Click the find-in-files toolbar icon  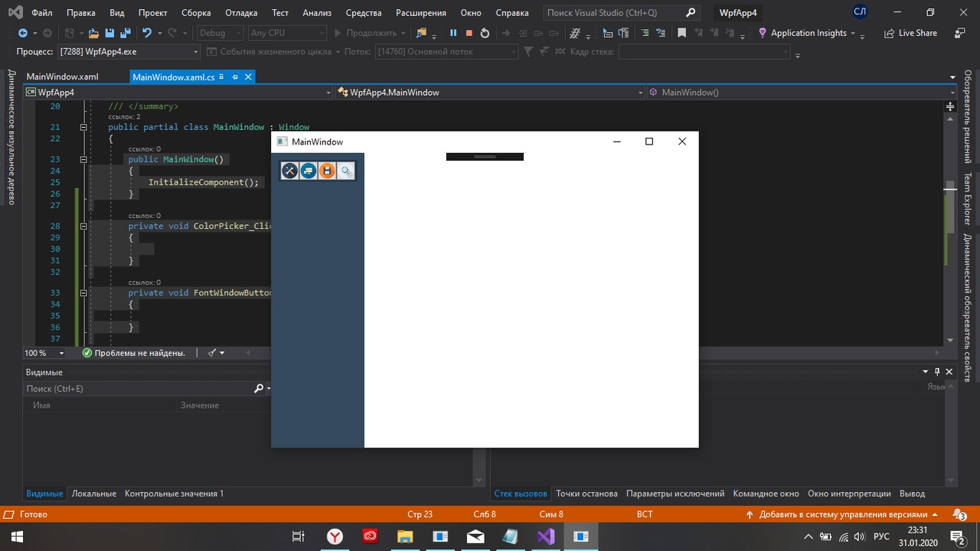pyautogui.click(x=421, y=33)
